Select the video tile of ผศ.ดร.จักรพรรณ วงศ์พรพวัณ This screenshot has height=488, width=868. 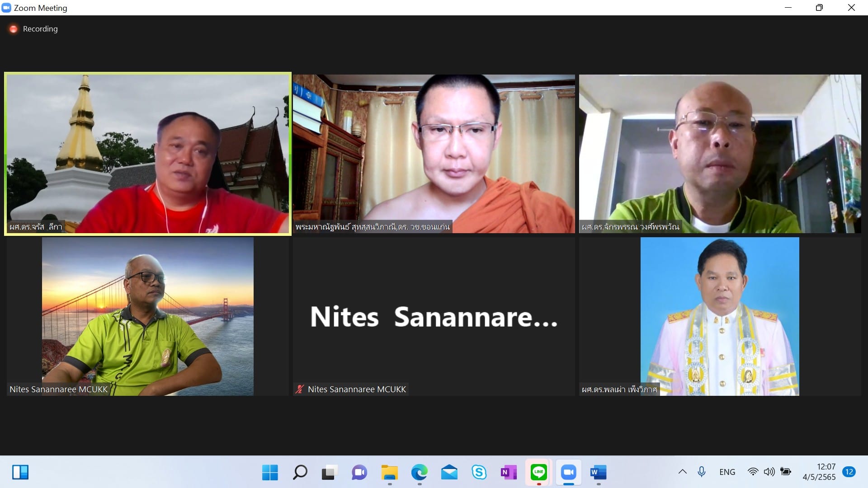pyautogui.click(x=720, y=154)
